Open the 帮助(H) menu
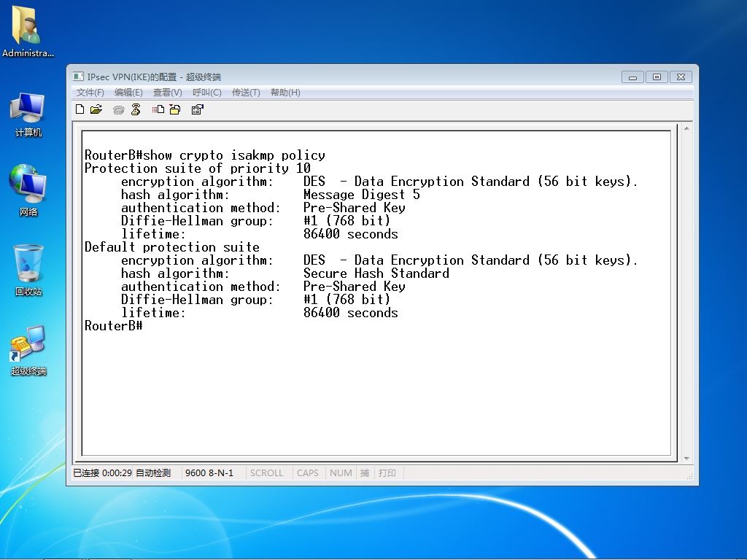This screenshot has width=747, height=560. click(285, 93)
